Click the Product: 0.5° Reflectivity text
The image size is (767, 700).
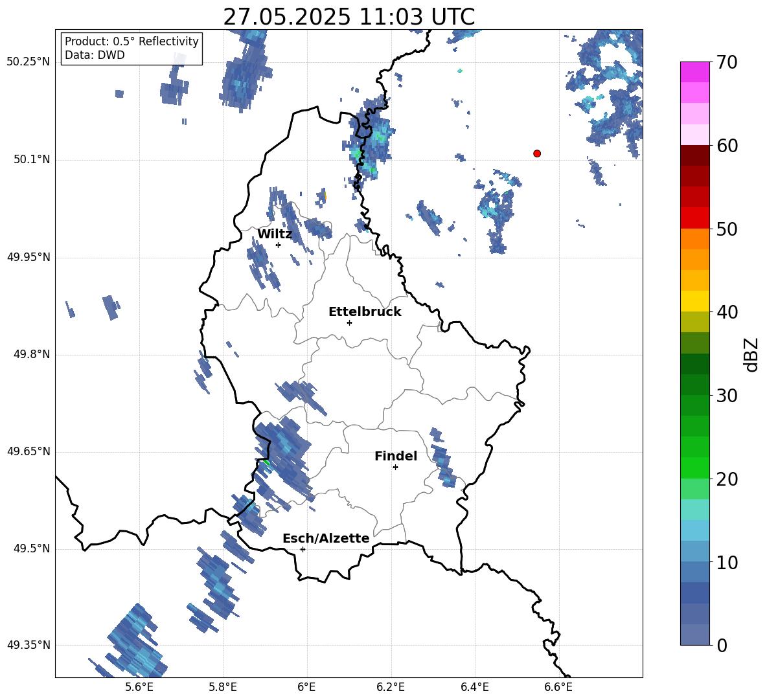(132, 41)
